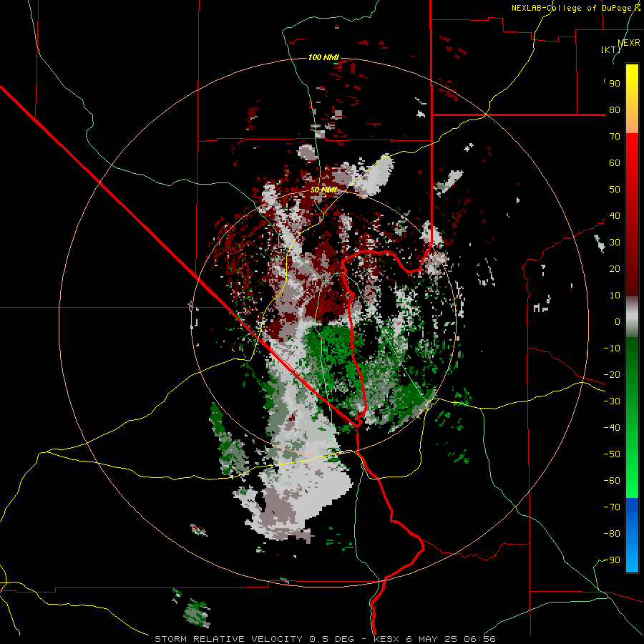Select the -70 value on the velocity scale
Viewport: 644px width, 644px height.
pyautogui.click(x=612, y=507)
